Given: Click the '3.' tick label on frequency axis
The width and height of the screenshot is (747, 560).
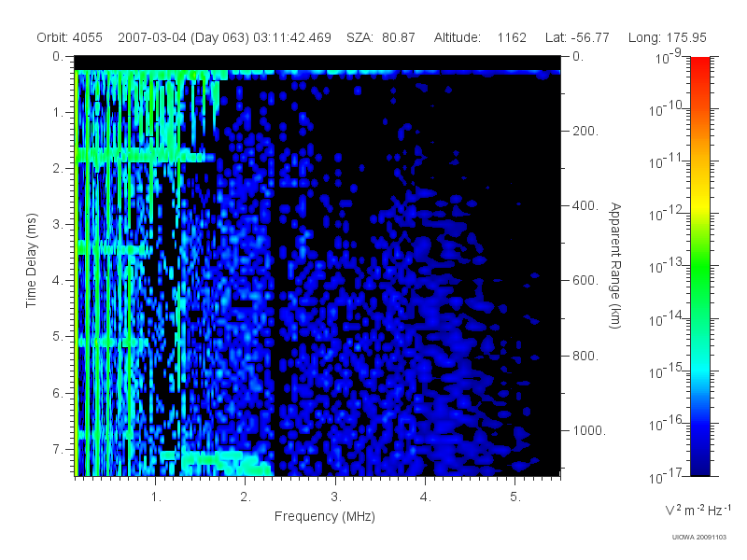Looking at the screenshot, I should tap(336, 497).
